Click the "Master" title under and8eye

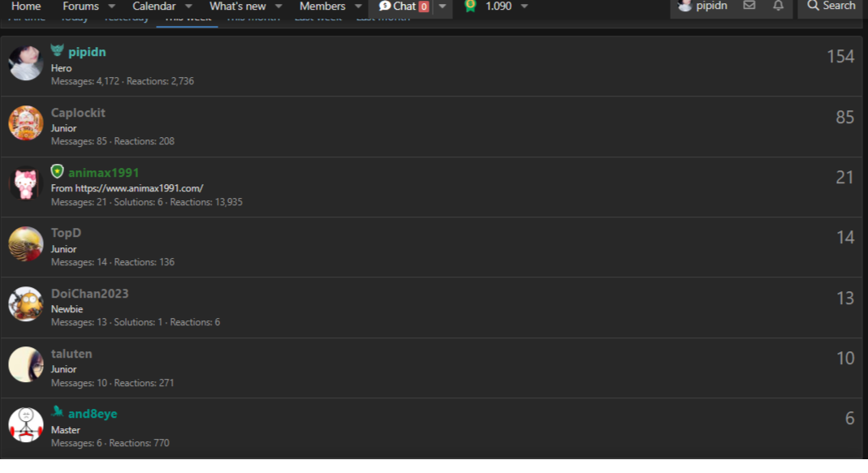65,430
